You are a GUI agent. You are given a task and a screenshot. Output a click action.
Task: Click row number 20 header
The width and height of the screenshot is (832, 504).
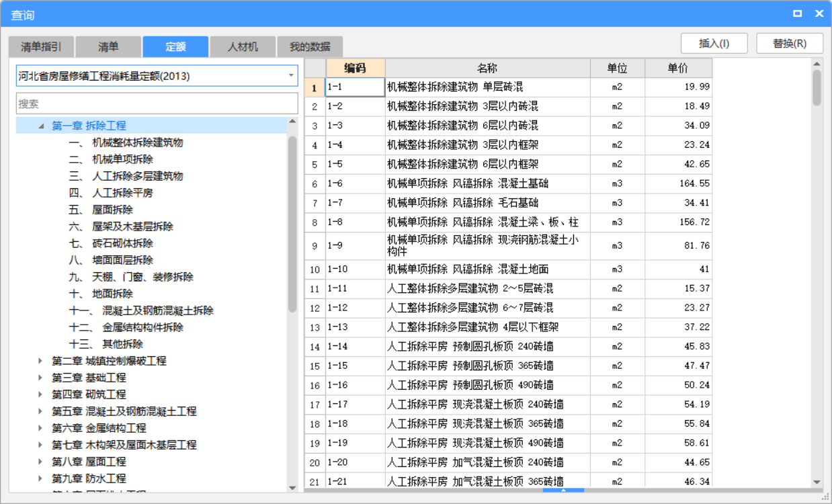(315, 463)
